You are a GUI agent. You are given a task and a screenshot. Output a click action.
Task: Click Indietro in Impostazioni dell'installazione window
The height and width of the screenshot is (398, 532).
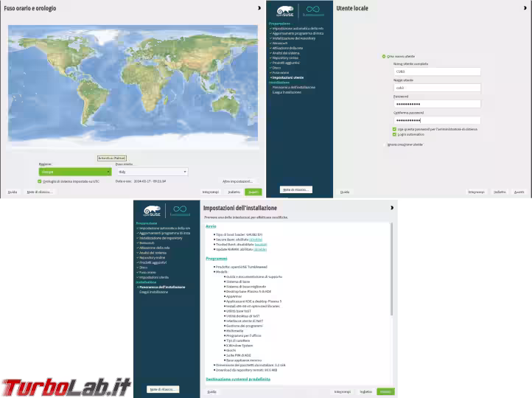coord(365,392)
